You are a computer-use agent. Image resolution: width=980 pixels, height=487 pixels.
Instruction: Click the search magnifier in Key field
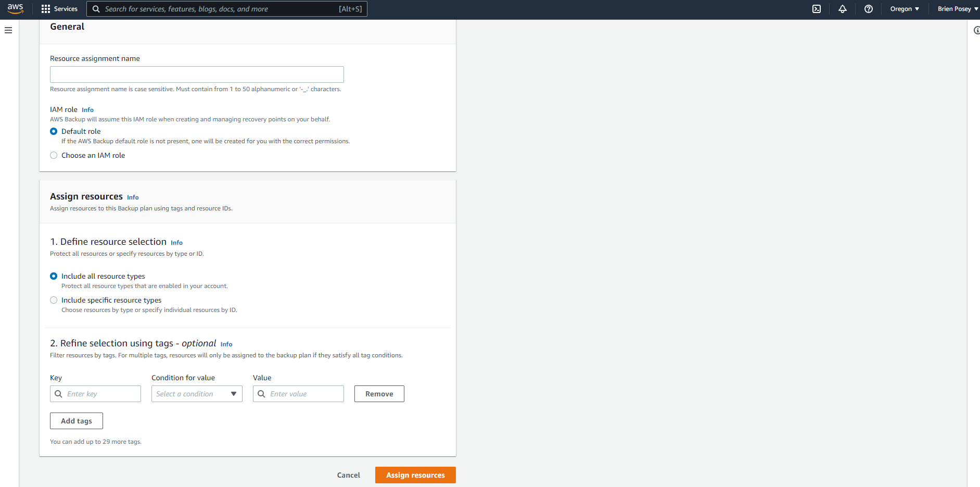59,394
